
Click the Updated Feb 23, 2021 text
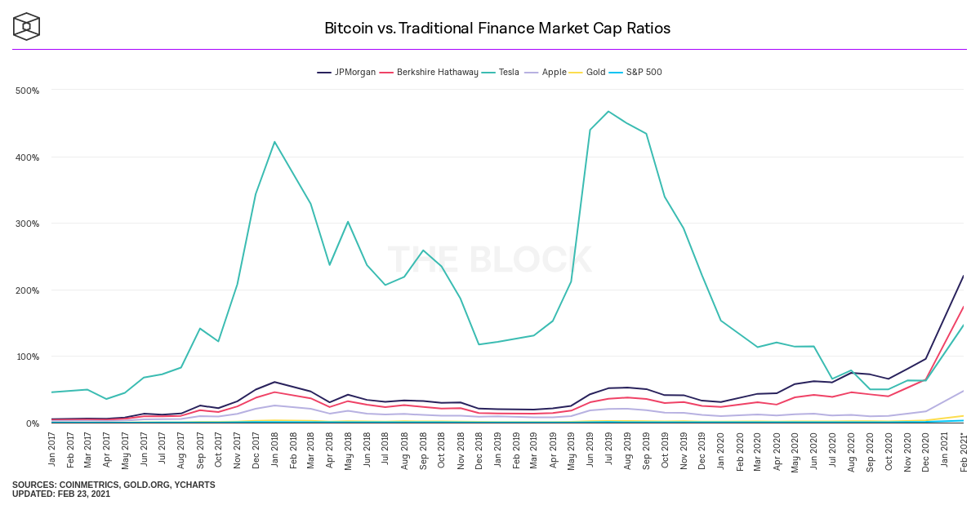pyautogui.click(x=61, y=494)
